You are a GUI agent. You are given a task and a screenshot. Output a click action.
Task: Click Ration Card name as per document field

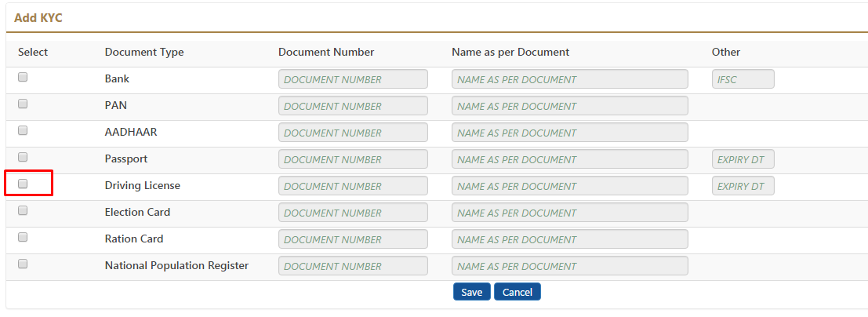[569, 239]
